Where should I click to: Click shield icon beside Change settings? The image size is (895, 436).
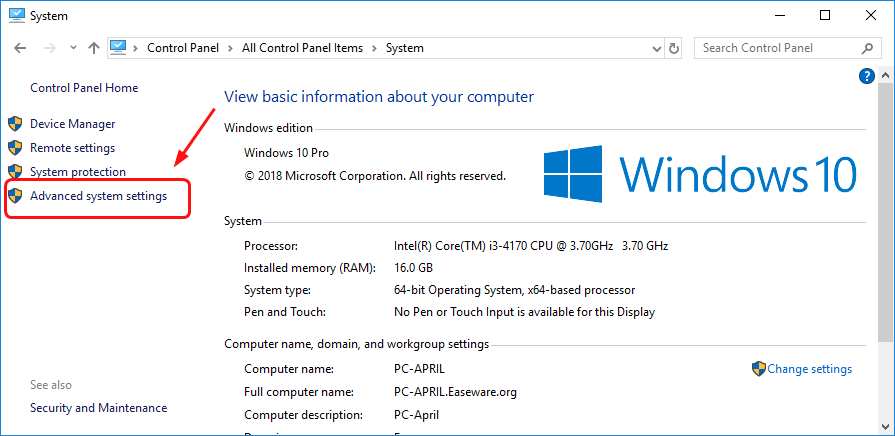pyautogui.click(x=759, y=369)
